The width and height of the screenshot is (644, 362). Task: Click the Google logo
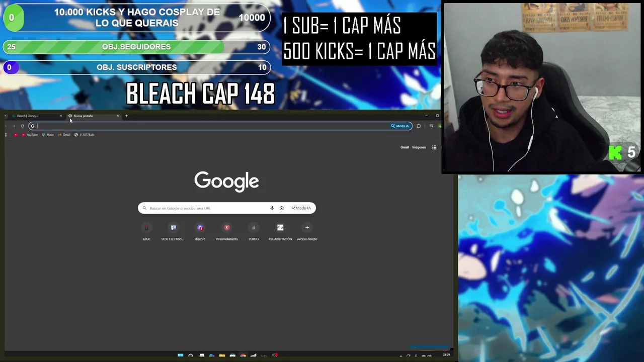(x=227, y=182)
